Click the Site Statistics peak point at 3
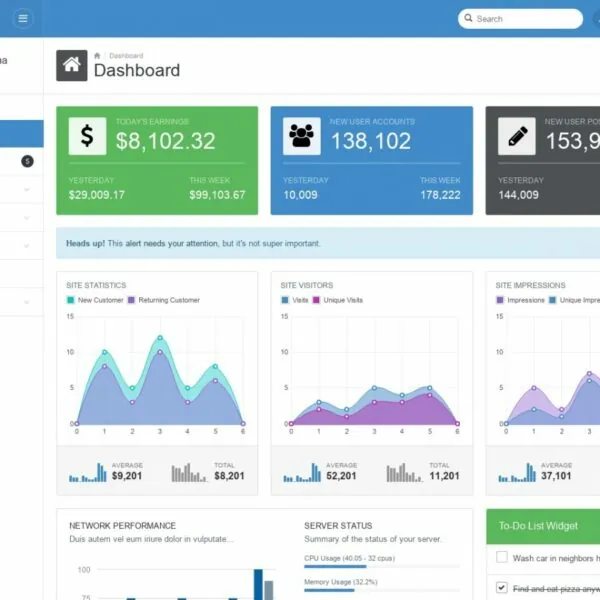The width and height of the screenshot is (600, 600). [160, 338]
